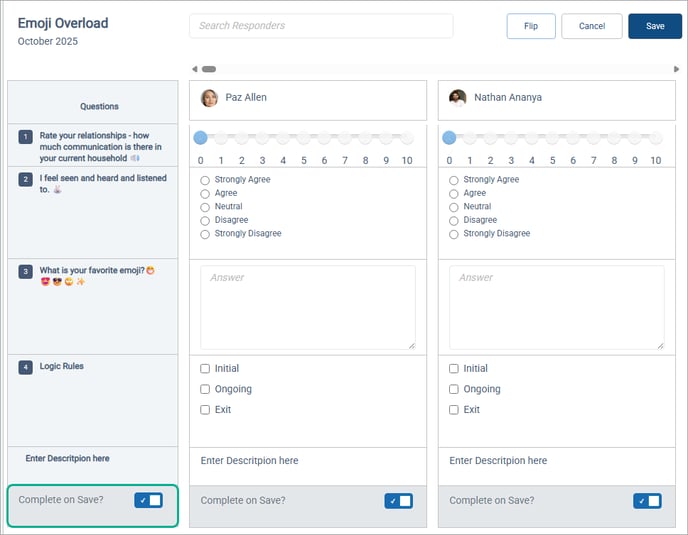Click Paz Allen's rating slider handle
Viewport: 688px width, 535px height.
click(200, 138)
